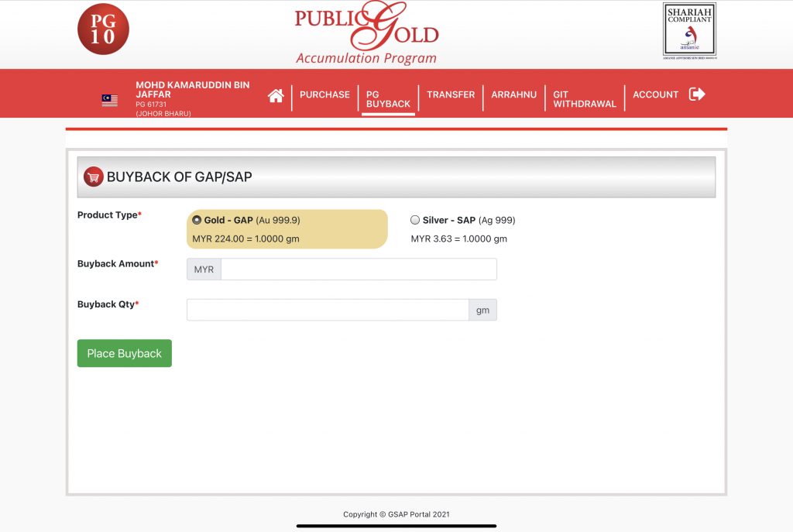The image size is (793, 532).
Task: Click the red shopping cart icon
Action: (94, 177)
